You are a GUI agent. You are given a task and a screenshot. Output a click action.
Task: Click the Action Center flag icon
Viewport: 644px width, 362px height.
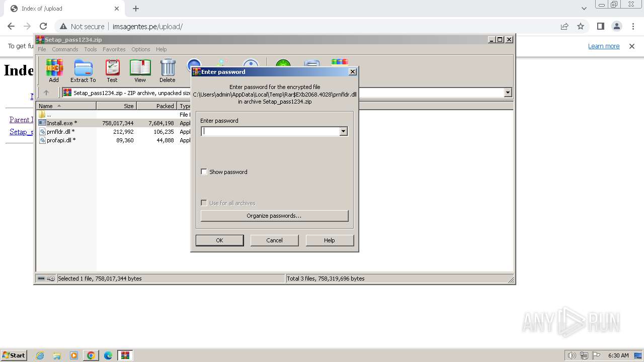[x=596, y=355]
